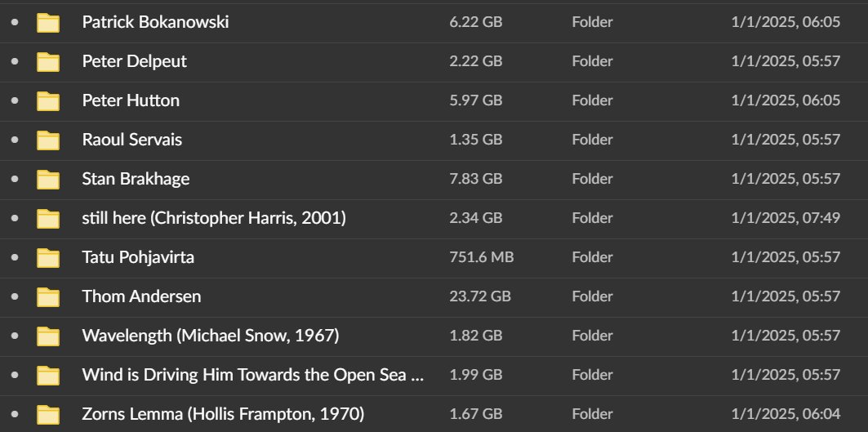Toggle the bullet beside Wavelength folder
The width and height of the screenshot is (868, 432).
click(15, 336)
